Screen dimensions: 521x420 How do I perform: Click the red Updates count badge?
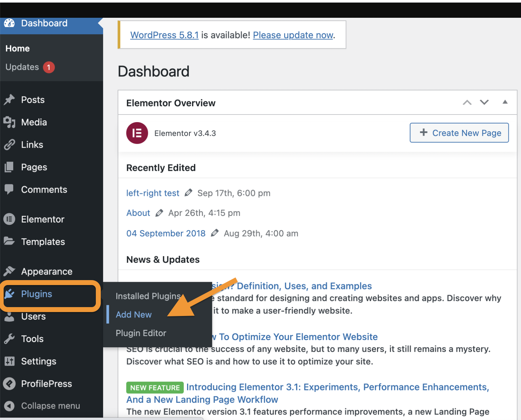coord(49,67)
